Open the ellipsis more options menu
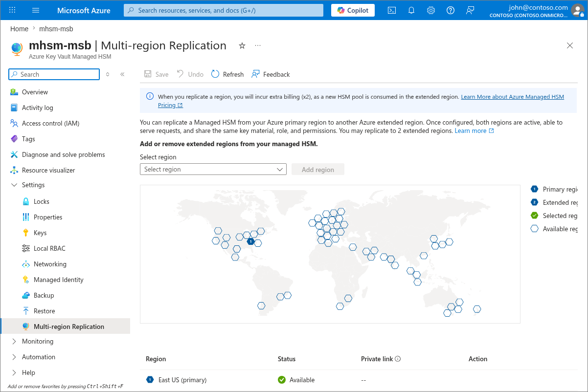 (258, 45)
